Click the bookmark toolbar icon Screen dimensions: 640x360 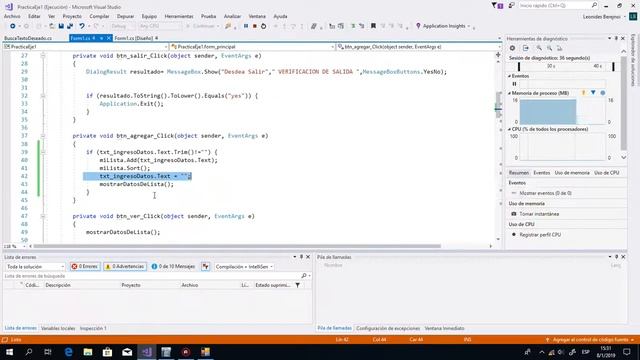pyautogui.click(x=373, y=26)
